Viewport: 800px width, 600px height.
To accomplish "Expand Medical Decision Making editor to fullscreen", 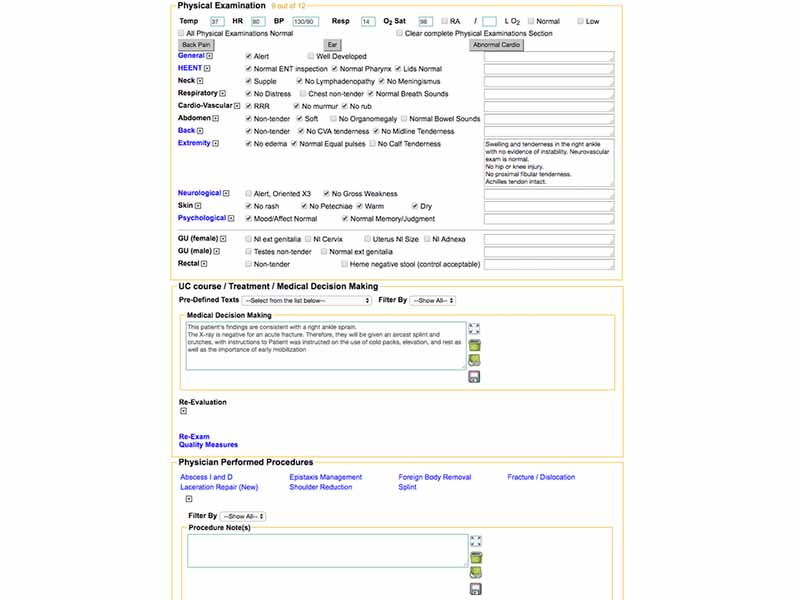I will [474, 327].
